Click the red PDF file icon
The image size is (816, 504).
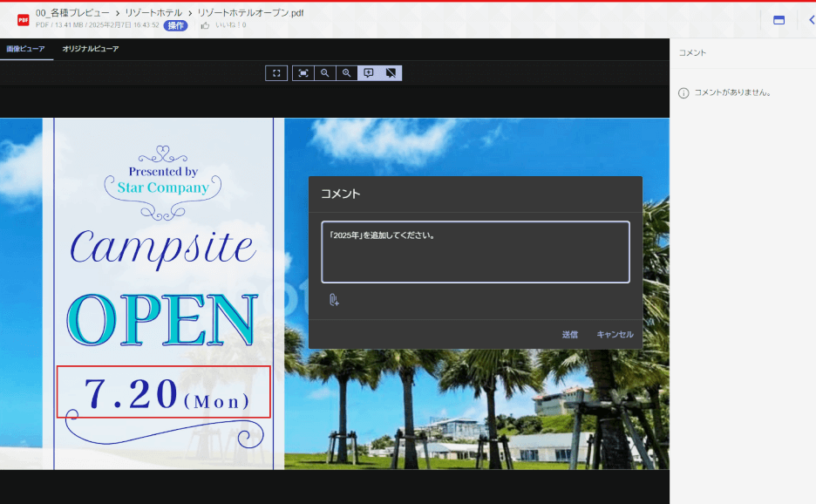point(24,19)
